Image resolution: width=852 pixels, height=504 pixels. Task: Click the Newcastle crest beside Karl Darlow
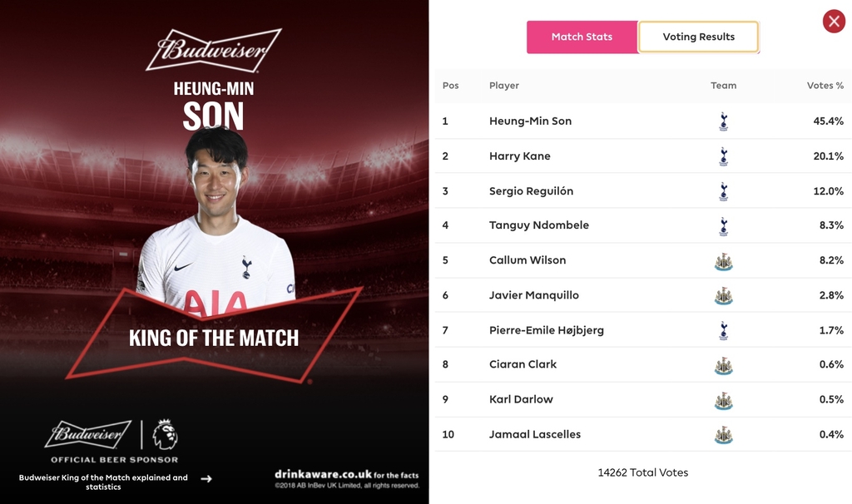click(x=723, y=399)
